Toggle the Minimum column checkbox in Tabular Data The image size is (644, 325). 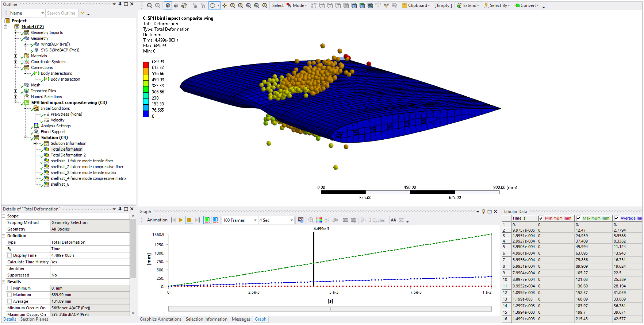541,218
